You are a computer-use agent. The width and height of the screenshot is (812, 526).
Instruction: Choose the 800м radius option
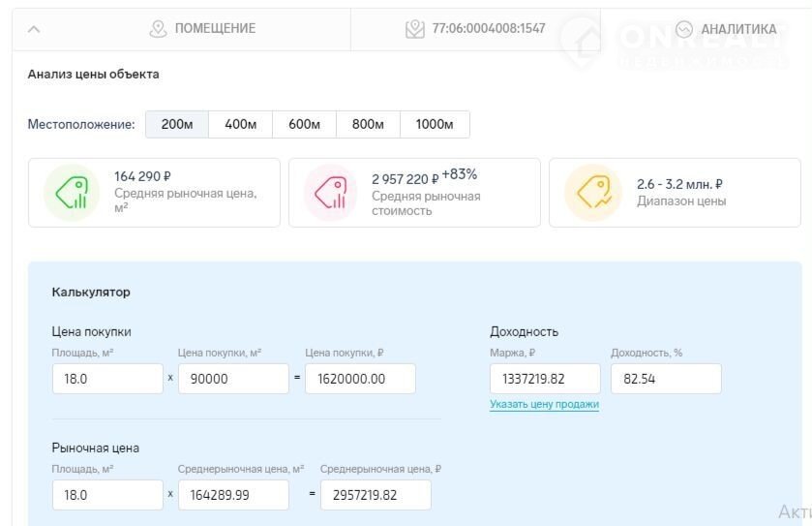click(x=368, y=124)
